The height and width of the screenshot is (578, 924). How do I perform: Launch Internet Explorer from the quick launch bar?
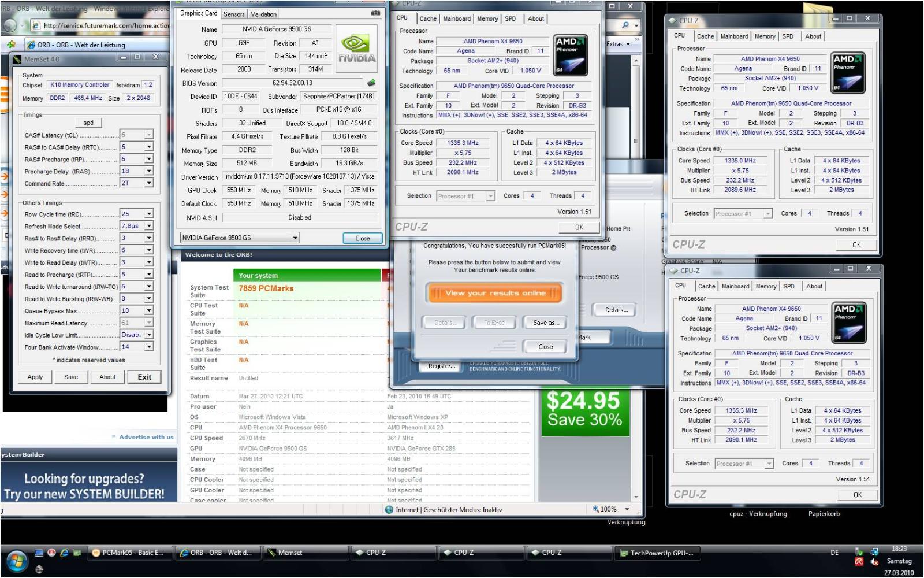point(64,553)
